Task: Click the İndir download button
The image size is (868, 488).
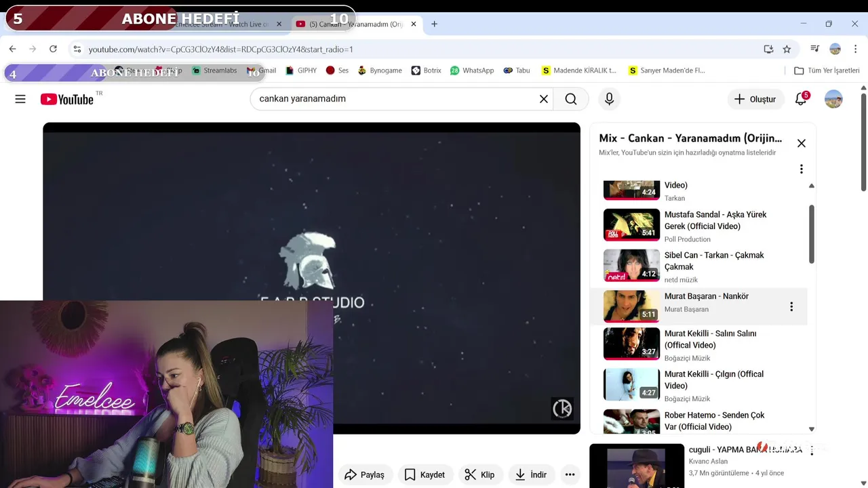Action: click(532, 474)
